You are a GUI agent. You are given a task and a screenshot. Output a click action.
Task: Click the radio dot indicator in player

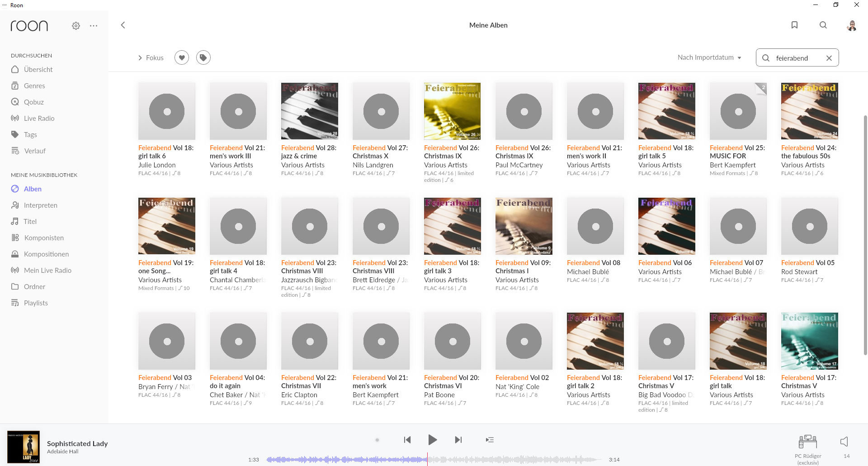coord(377,440)
